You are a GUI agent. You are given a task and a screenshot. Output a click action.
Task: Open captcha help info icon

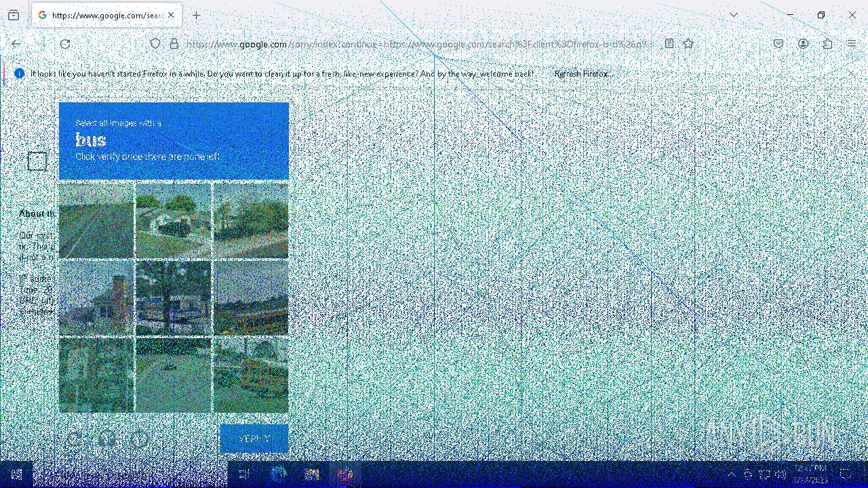(x=139, y=439)
